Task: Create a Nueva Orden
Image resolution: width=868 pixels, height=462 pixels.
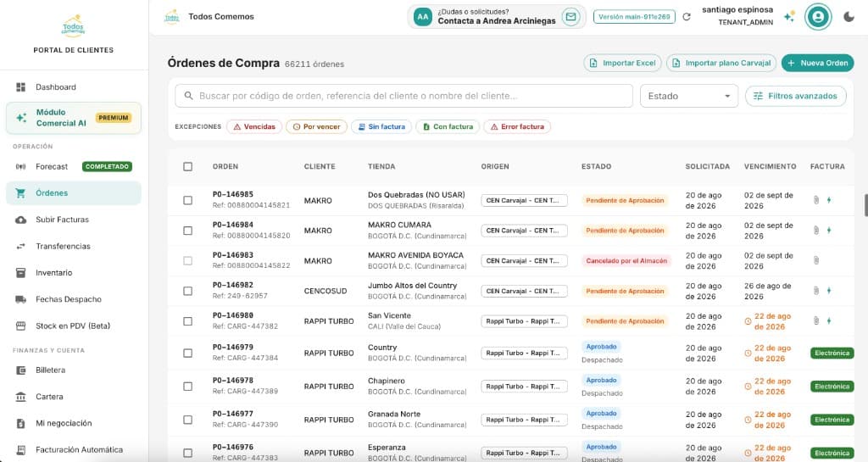Action: pos(818,63)
